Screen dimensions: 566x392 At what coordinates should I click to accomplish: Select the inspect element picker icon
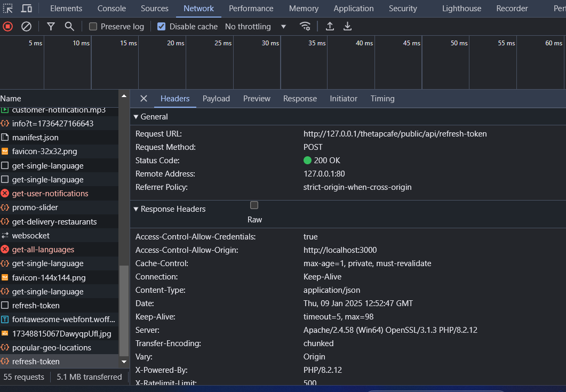click(x=8, y=9)
